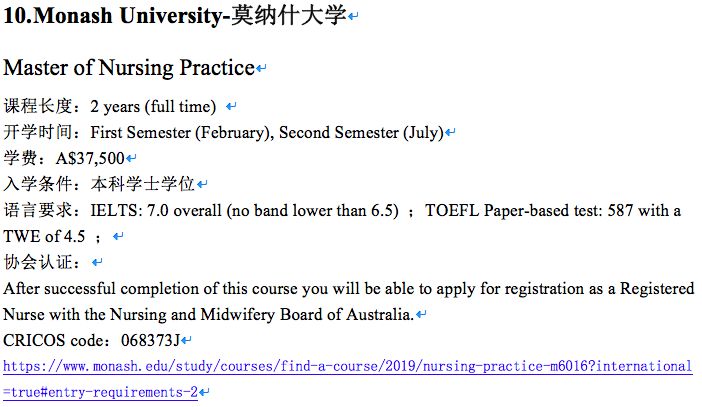Screen dimensions: 702x407
Task: Place cursor in 'Master of Nursing Practice' heading
Action: click(129, 68)
